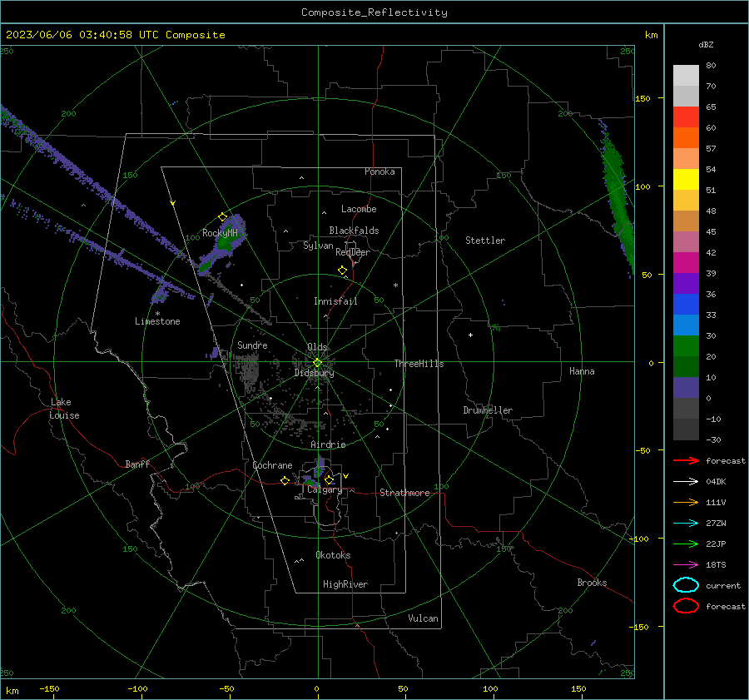749x700 pixels.
Task: Click the green 22JP arrow icon
Action: [x=686, y=544]
